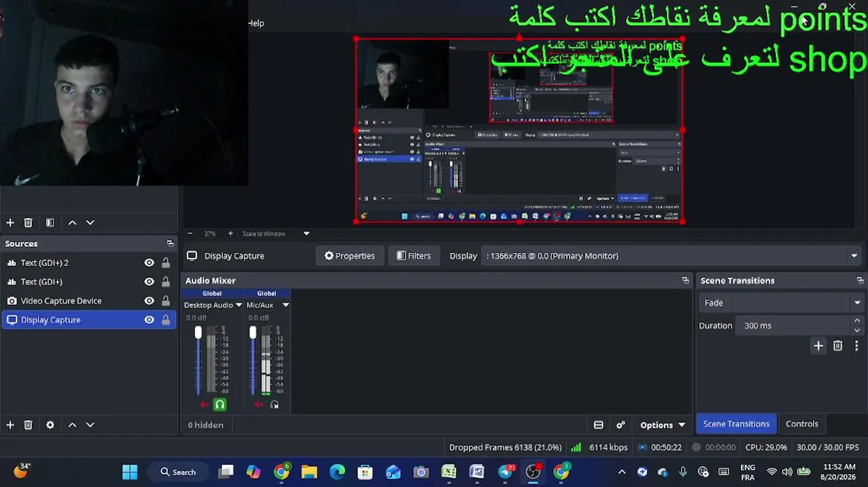Click the Dropped Frames 6138 (21.0%) status

(505, 447)
